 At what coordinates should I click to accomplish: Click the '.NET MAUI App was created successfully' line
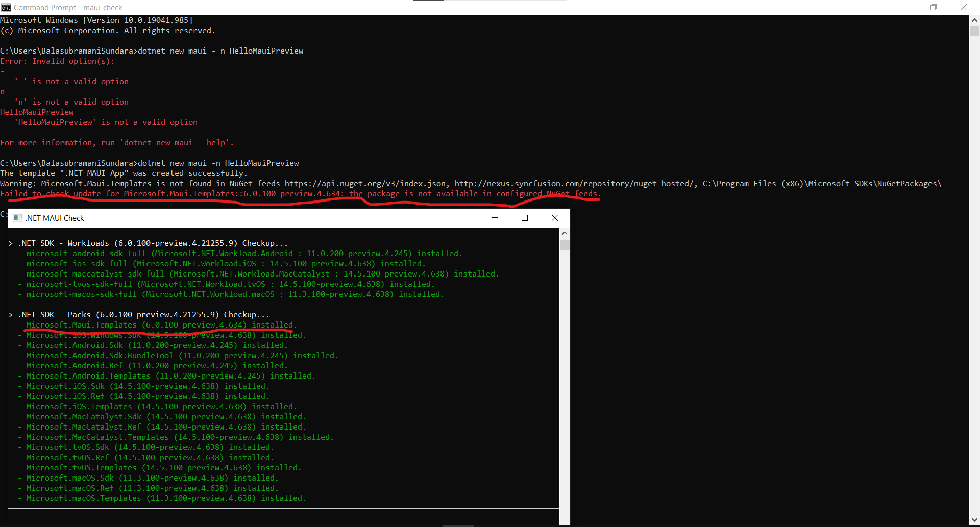pyautogui.click(x=122, y=173)
